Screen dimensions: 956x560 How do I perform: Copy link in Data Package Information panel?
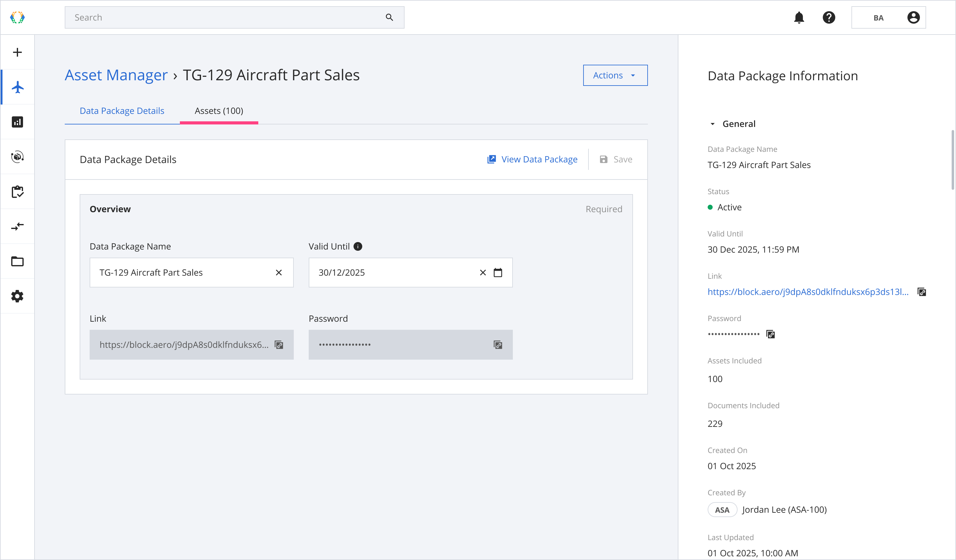pyautogui.click(x=922, y=292)
